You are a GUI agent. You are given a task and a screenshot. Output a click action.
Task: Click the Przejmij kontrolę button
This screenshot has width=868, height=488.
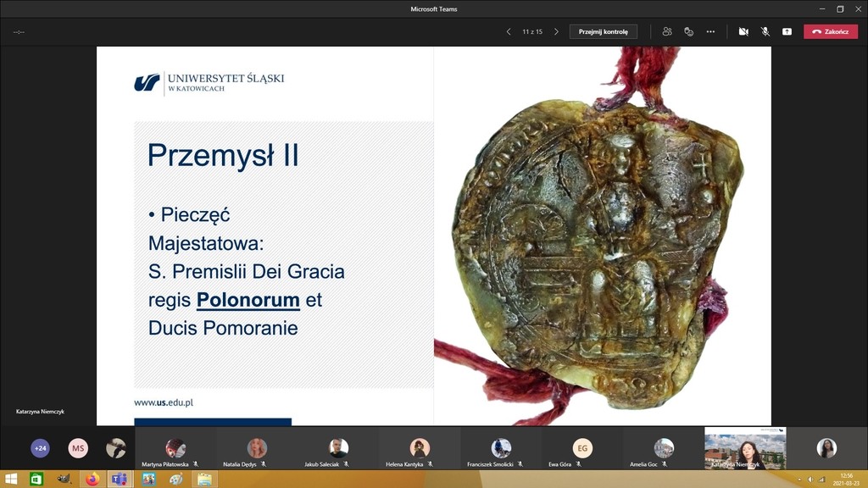(604, 31)
